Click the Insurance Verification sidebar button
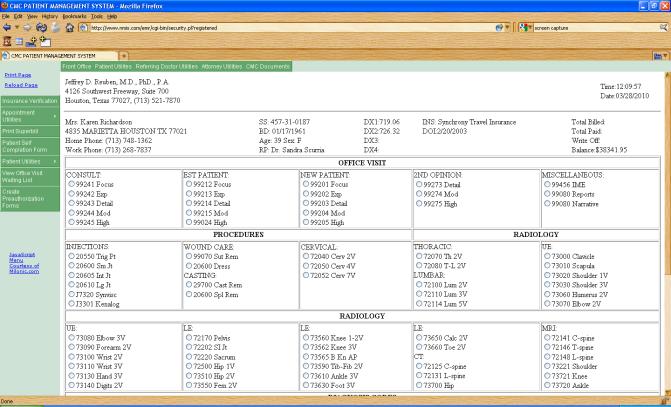This screenshot has height=407, width=671. (x=29, y=101)
